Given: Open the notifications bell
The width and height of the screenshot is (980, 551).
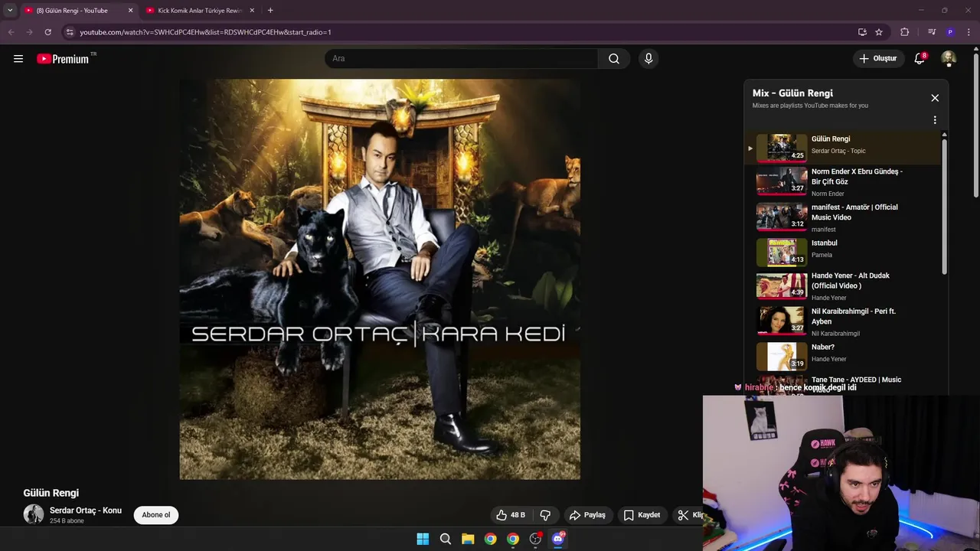Looking at the screenshot, I should (x=920, y=58).
